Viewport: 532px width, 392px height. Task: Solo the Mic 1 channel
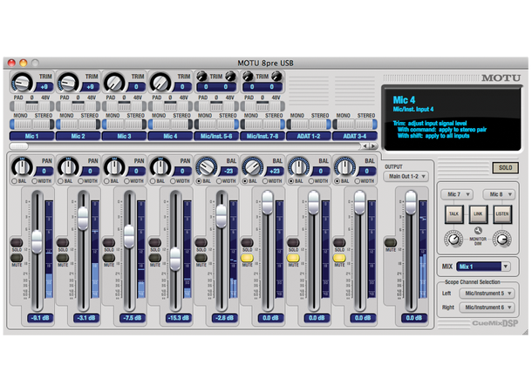(17, 242)
